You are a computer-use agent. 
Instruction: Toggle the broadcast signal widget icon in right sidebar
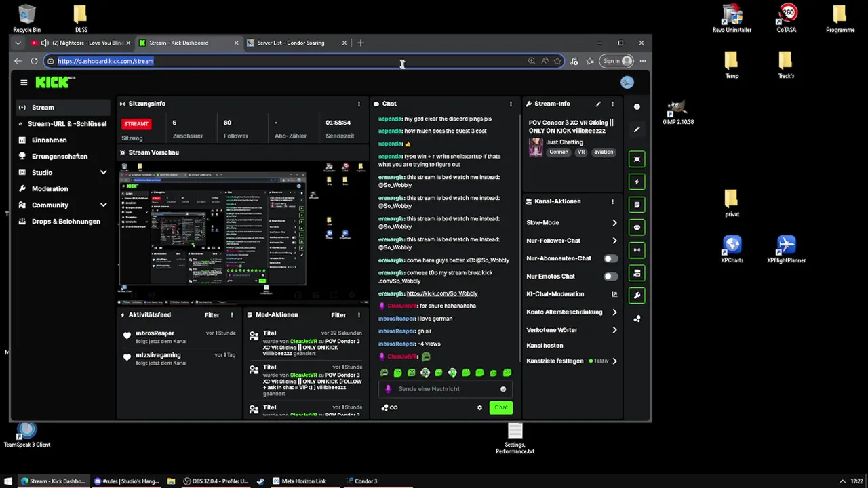coord(637,250)
